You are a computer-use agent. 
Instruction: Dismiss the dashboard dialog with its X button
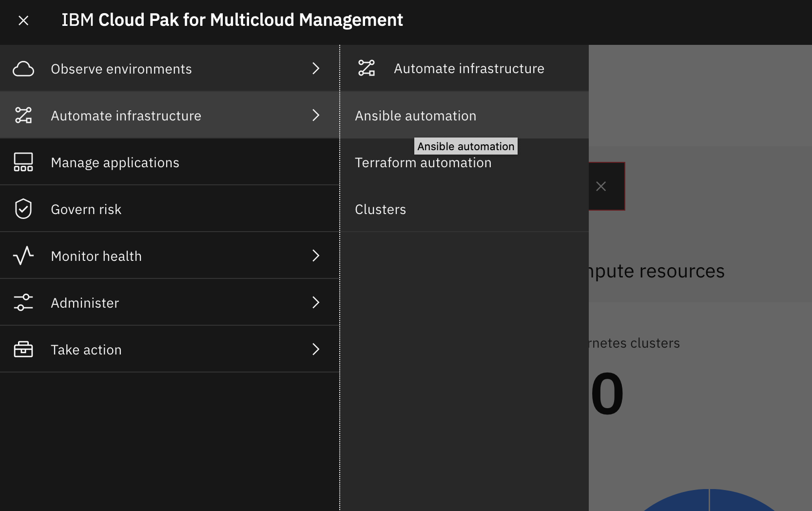600,186
